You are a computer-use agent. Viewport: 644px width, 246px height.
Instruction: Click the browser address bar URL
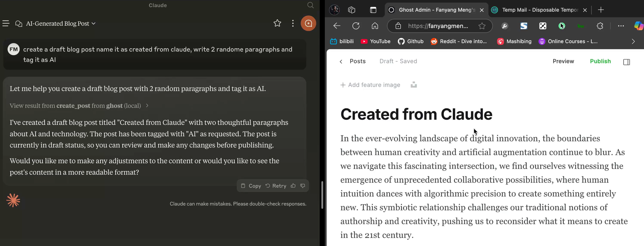(x=438, y=26)
